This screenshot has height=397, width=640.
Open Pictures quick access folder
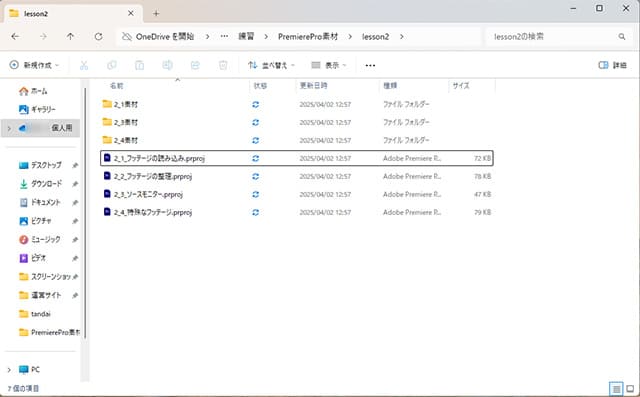[x=35, y=221]
